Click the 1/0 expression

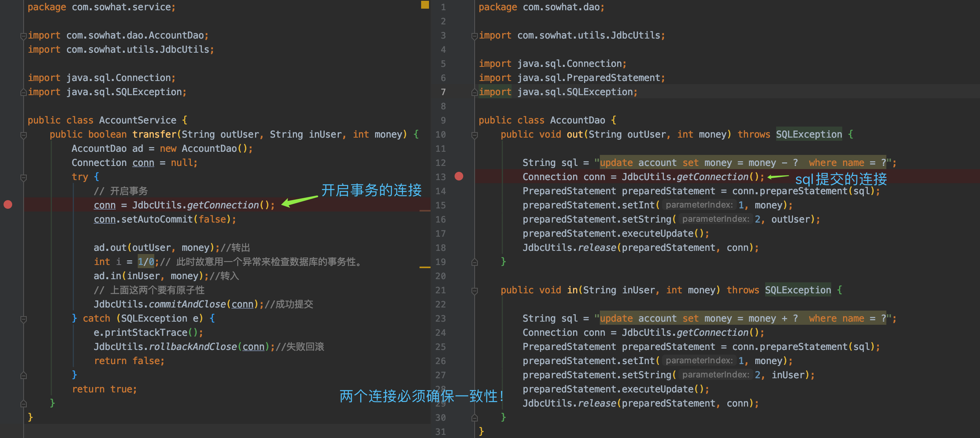146,262
